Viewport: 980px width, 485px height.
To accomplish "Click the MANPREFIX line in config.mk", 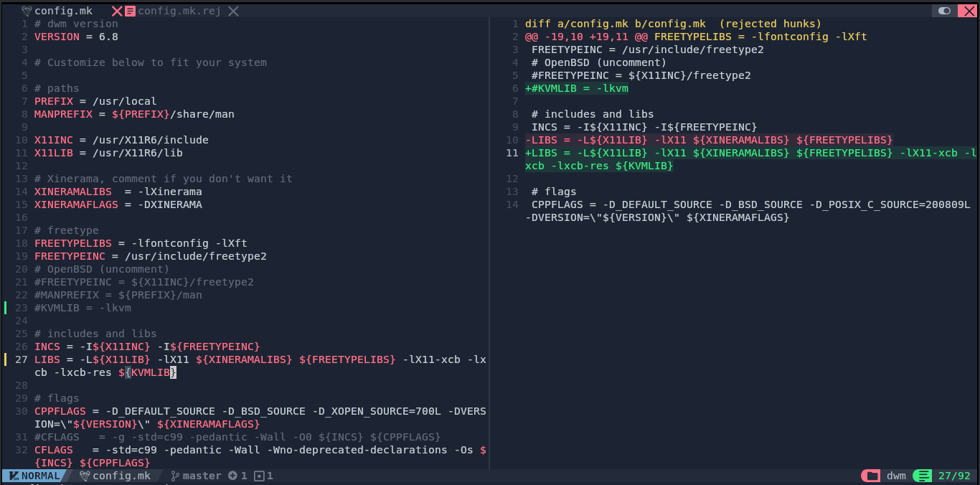I will tap(134, 114).
